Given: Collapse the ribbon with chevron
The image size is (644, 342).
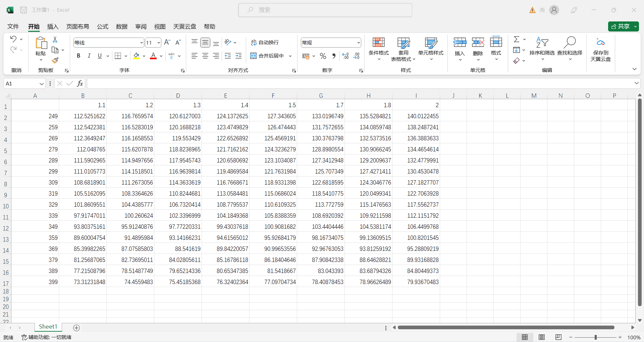Looking at the screenshot, I should pos(634,69).
